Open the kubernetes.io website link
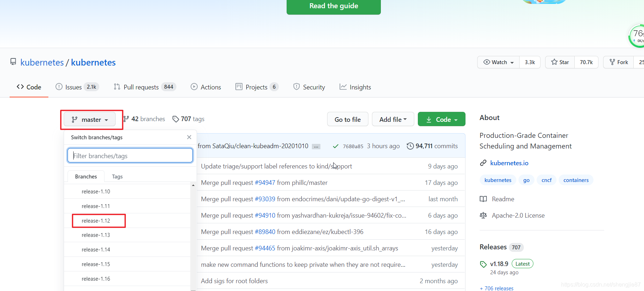Image resolution: width=644 pixels, height=291 pixels. (509, 163)
